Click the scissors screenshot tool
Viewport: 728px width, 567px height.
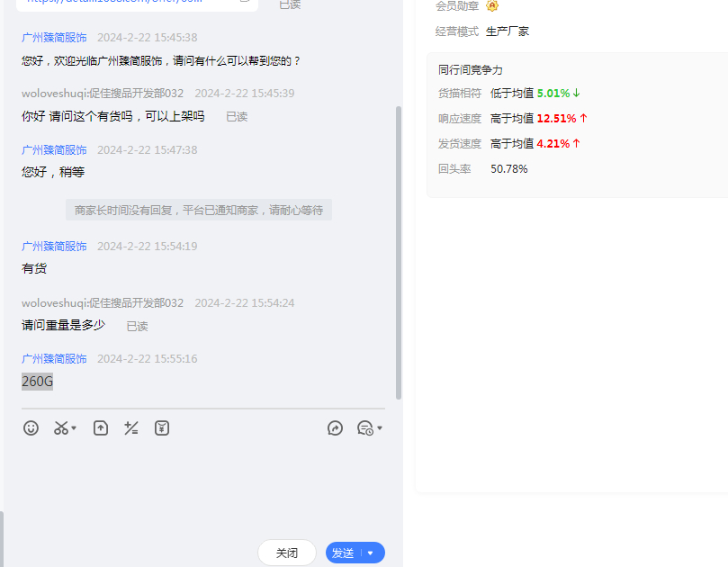(61, 428)
